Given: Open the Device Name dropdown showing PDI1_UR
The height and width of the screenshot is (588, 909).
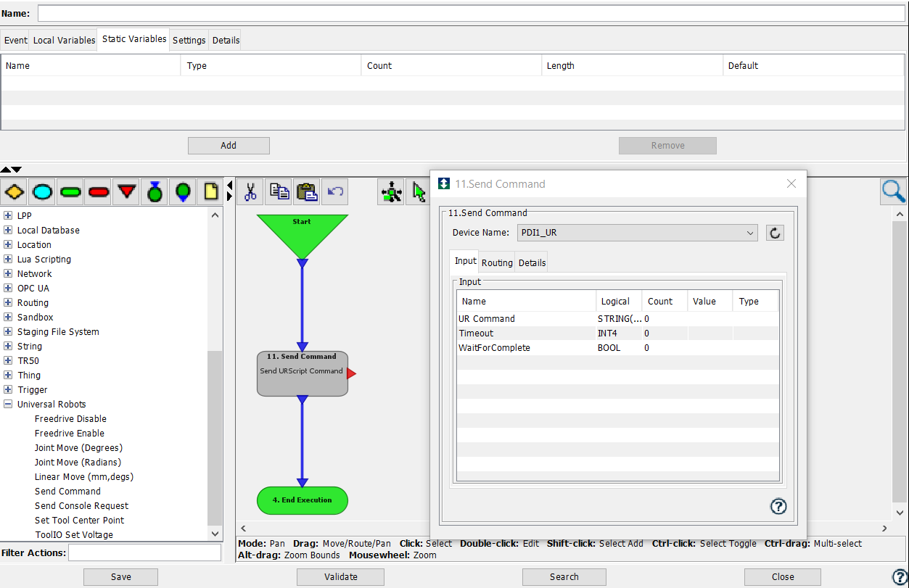Looking at the screenshot, I should (x=751, y=232).
